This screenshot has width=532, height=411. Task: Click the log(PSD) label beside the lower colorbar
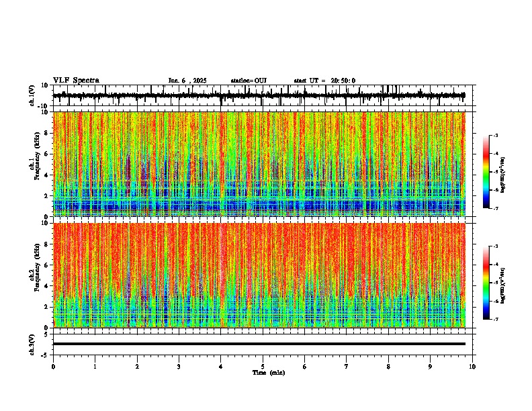click(x=503, y=285)
